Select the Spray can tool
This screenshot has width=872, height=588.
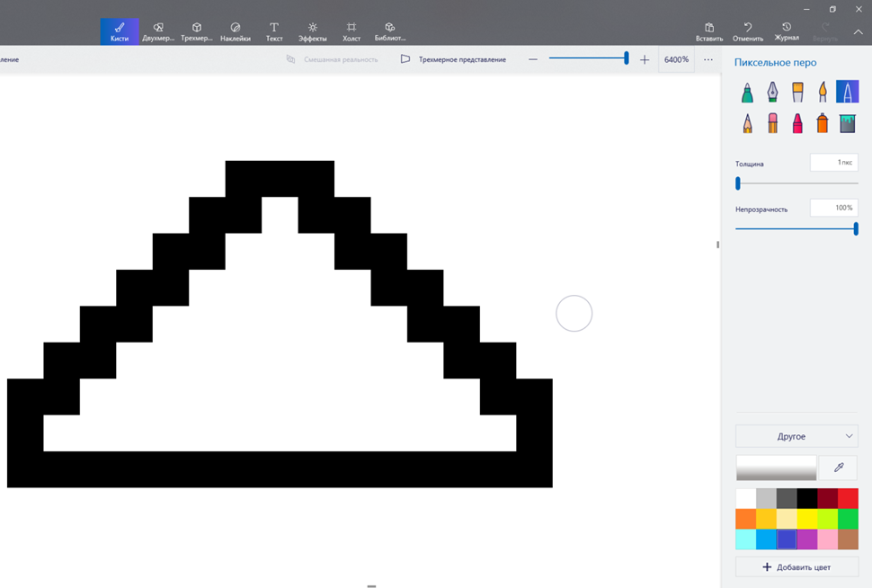tap(823, 123)
